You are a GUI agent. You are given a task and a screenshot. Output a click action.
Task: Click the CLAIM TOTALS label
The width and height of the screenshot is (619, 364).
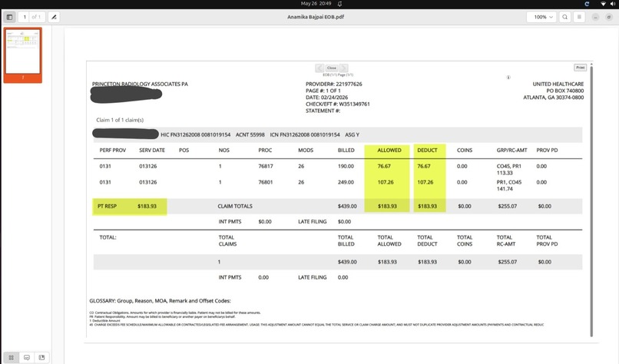(x=235, y=206)
